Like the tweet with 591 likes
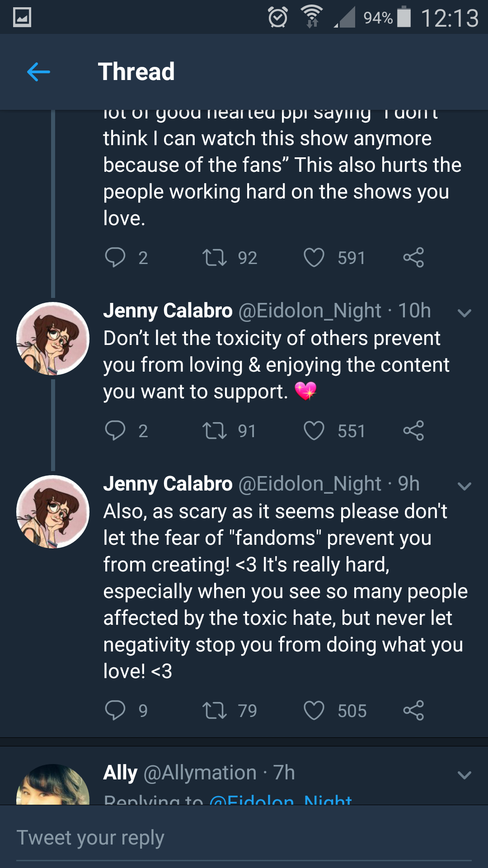This screenshot has height=868, width=488. coord(314,258)
